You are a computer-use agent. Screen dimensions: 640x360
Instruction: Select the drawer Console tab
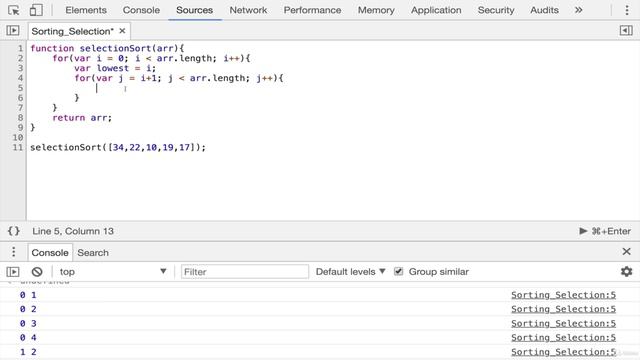pos(50,253)
